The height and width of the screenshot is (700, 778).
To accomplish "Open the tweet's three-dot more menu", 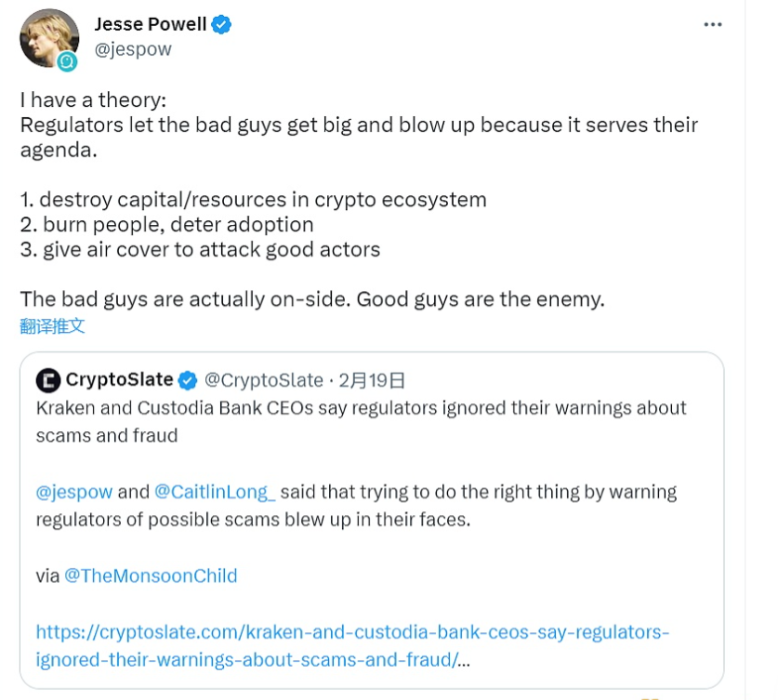I will [711, 25].
